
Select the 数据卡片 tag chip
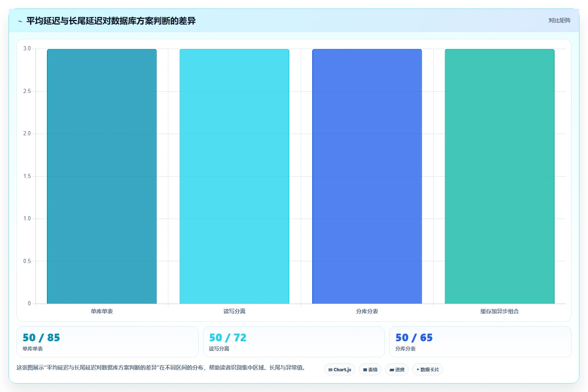[x=428, y=370]
